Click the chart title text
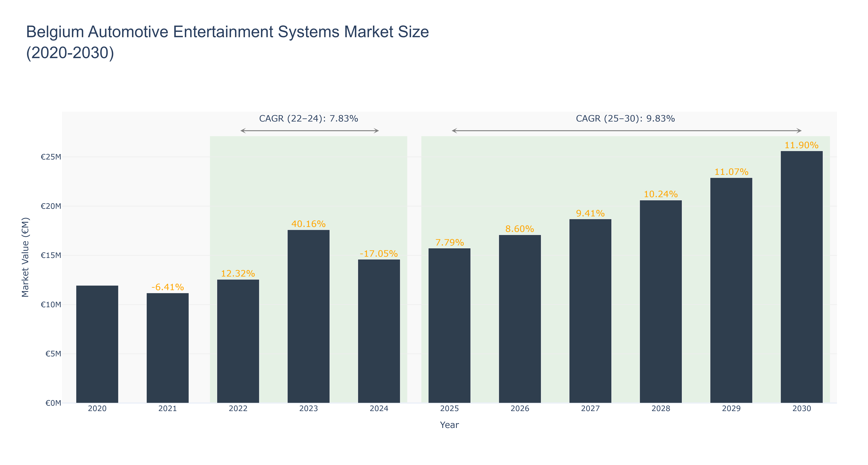Screen dimensions: 868x465 [227, 42]
